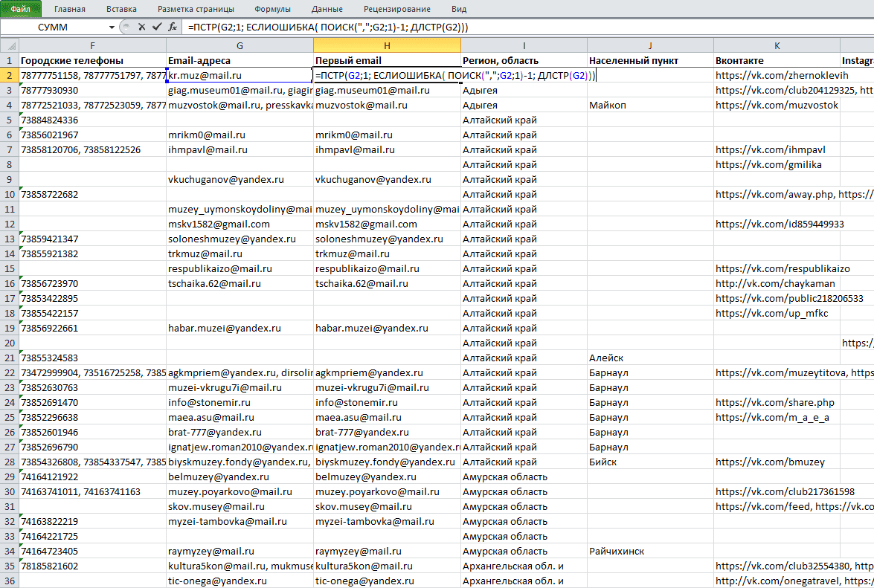This screenshot has height=588, width=874.
Task: Go to the Рецензирование tab
Action: [x=397, y=9]
